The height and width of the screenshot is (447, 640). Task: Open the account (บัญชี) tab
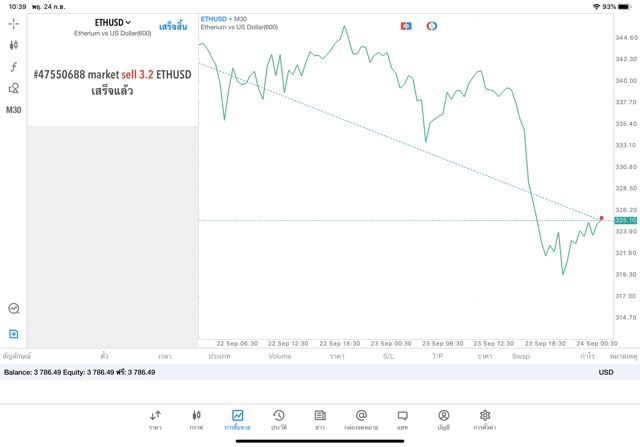pos(443,419)
